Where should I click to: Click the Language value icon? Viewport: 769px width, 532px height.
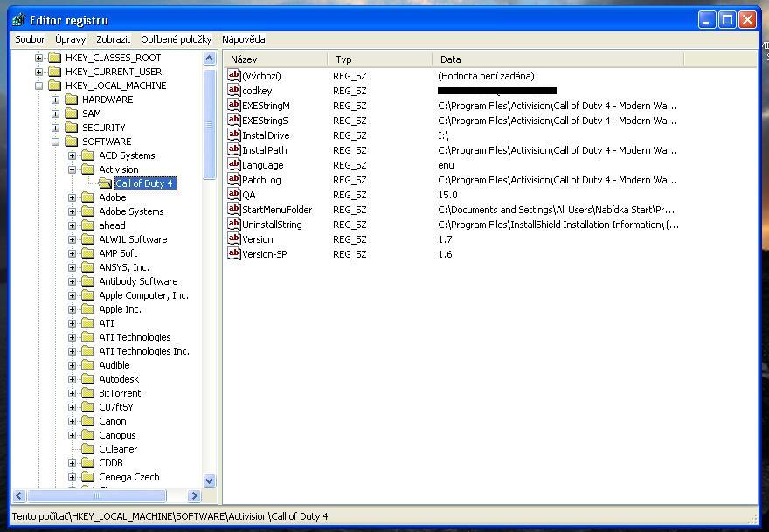pos(234,164)
